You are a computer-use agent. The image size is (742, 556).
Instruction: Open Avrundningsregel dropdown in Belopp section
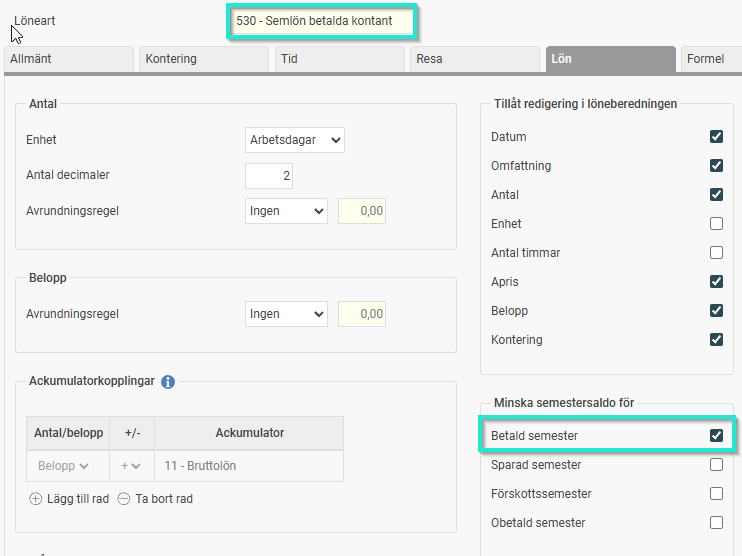tap(286, 314)
